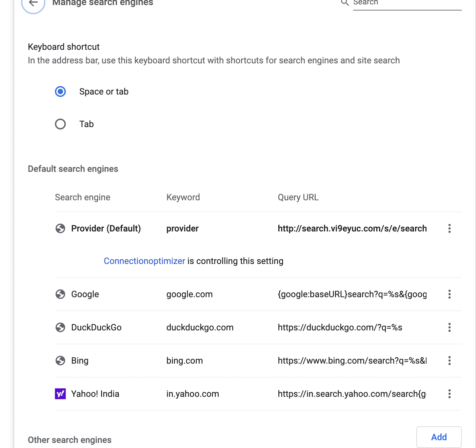Viewport: 476px width, 448px height.
Task: Click the globe icon beside Bing
Action: 60,361
